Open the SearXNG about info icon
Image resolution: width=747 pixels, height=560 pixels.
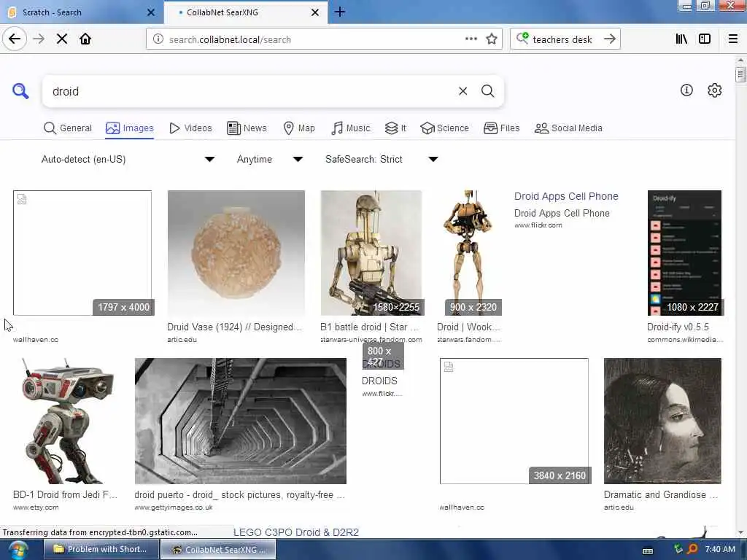[686, 90]
